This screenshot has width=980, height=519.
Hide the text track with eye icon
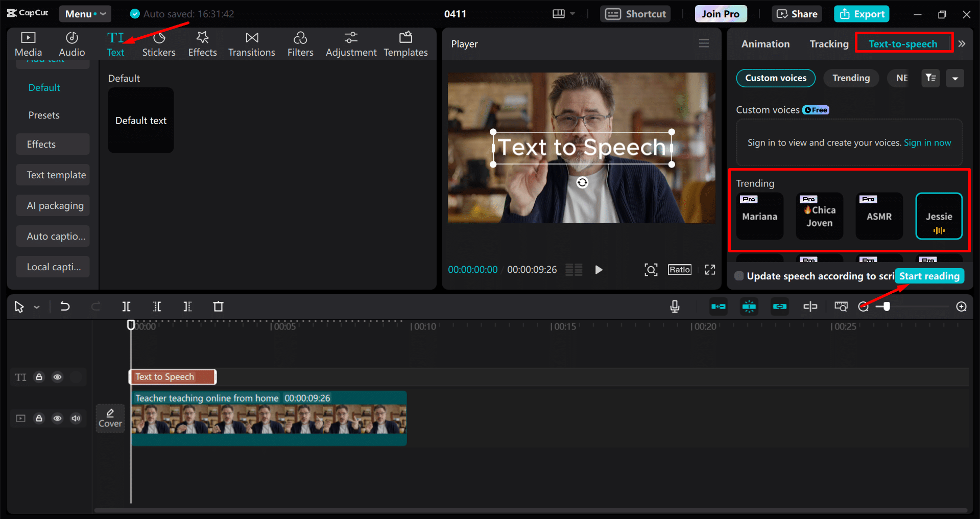(x=57, y=377)
